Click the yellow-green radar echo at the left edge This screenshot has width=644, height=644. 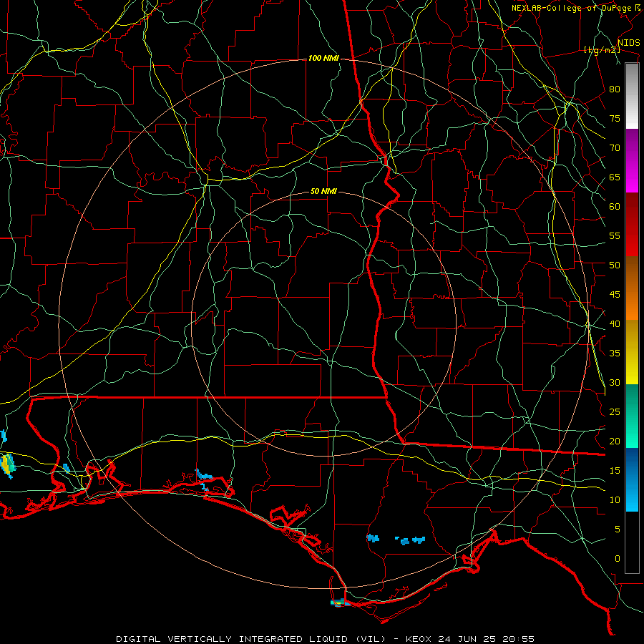point(7,465)
